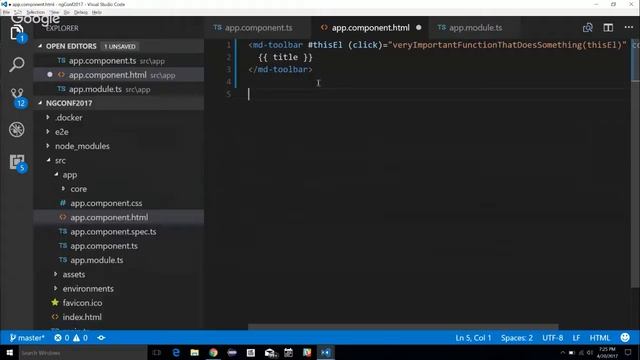Open the Selection menu
640x360 pixels.
[36, 12]
